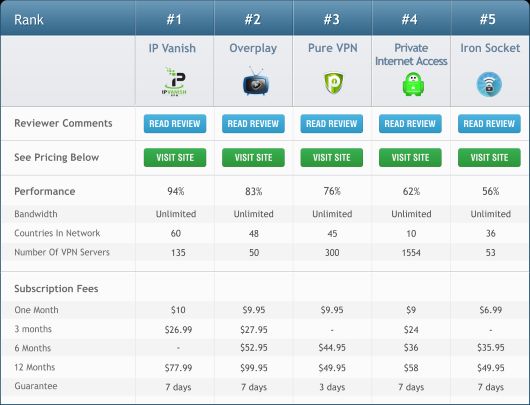The height and width of the screenshot is (405, 530).
Task: Click the $35.95 six months price
Action: pos(490,348)
